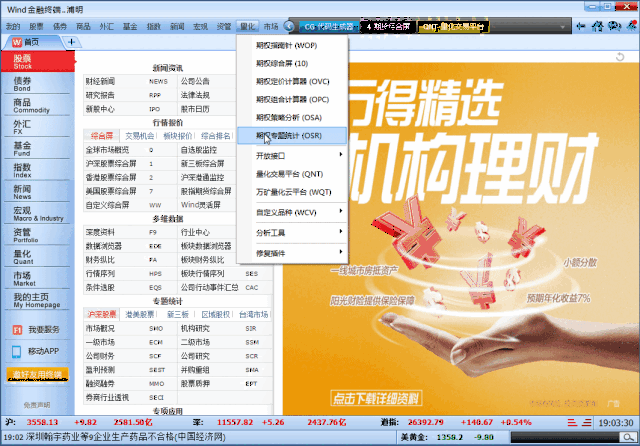Click the back arrow icon in top toolbar

580,27
